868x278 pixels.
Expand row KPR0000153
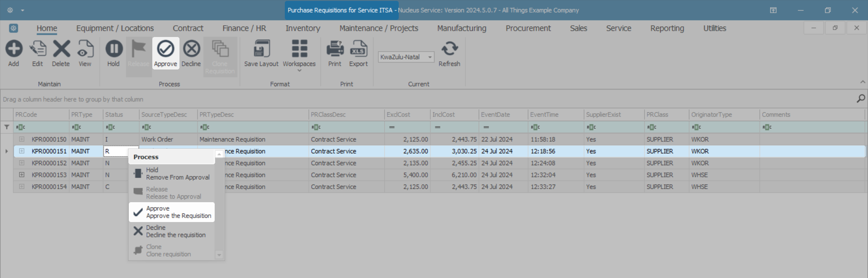22,175
